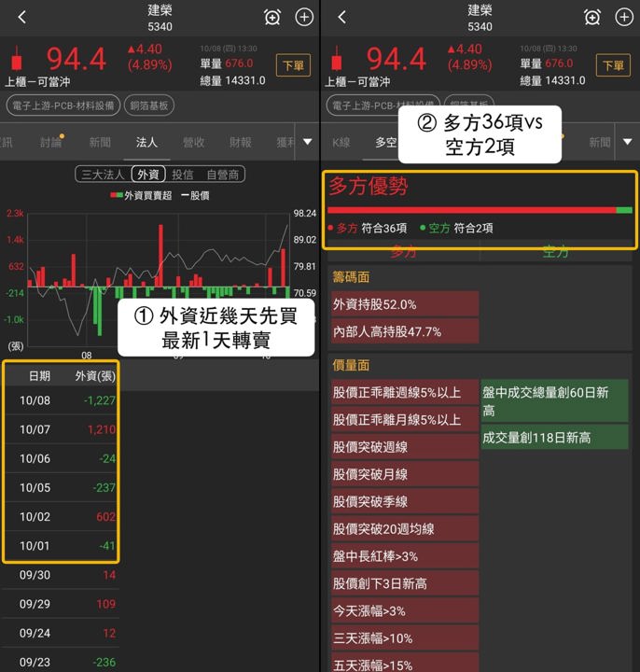The image size is (640, 672).
Task: Select 投信 segment option
Action: (183, 175)
